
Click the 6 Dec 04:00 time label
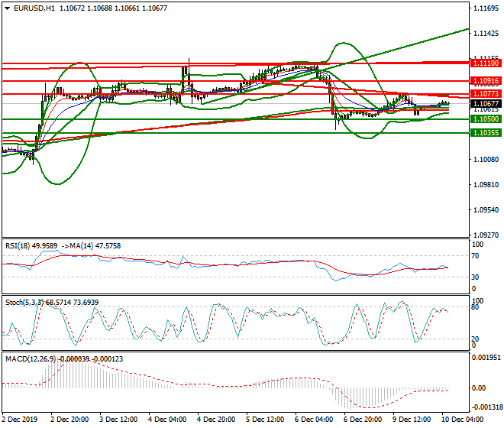tap(314, 420)
